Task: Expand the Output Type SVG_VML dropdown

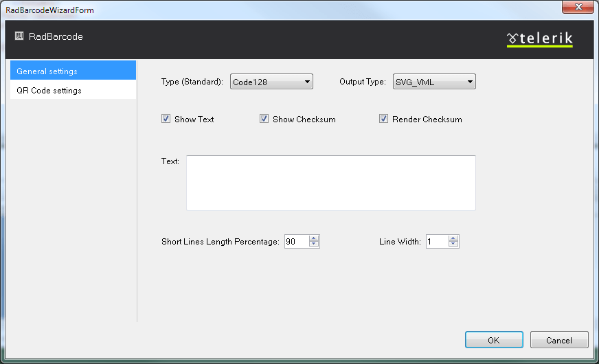Action: (x=434, y=82)
